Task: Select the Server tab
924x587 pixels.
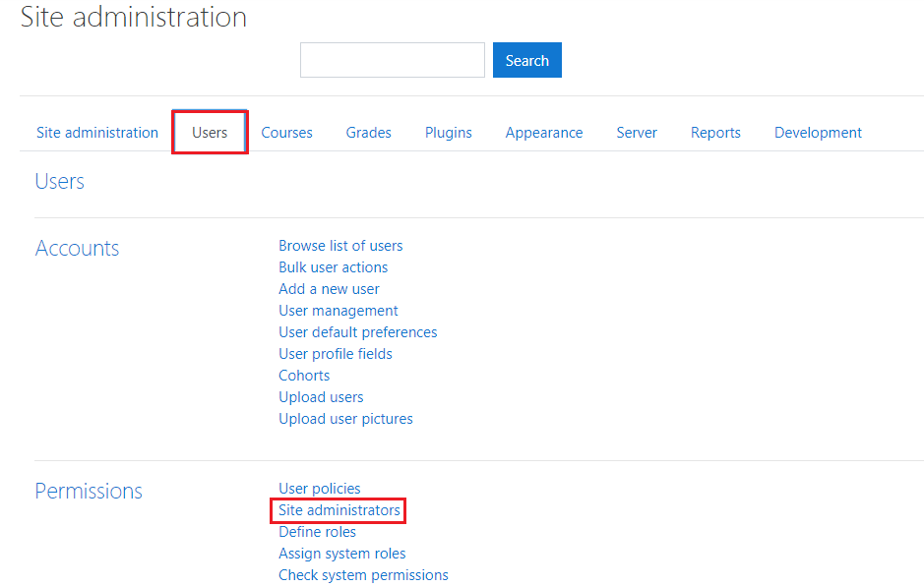Action: [x=637, y=133]
